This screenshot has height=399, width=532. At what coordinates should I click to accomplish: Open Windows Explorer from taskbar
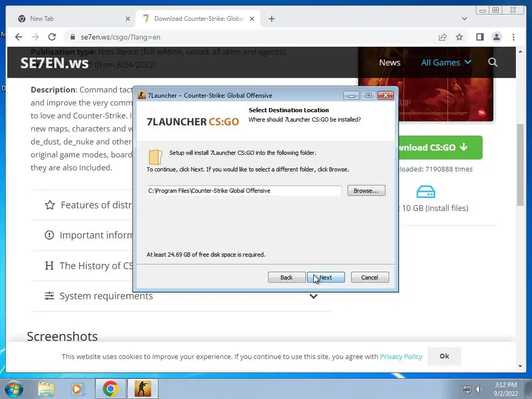[46, 389]
